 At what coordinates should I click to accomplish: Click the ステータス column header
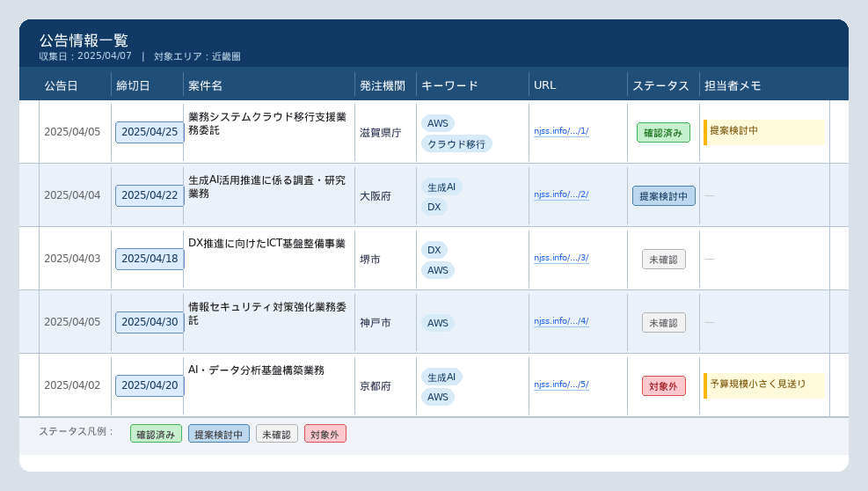coord(661,86)
